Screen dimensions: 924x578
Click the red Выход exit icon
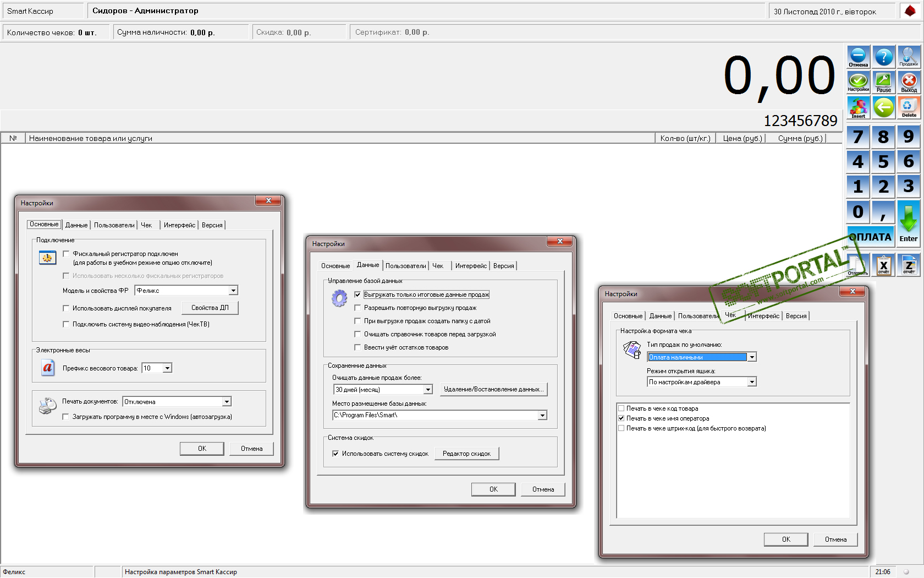[909, 83]
